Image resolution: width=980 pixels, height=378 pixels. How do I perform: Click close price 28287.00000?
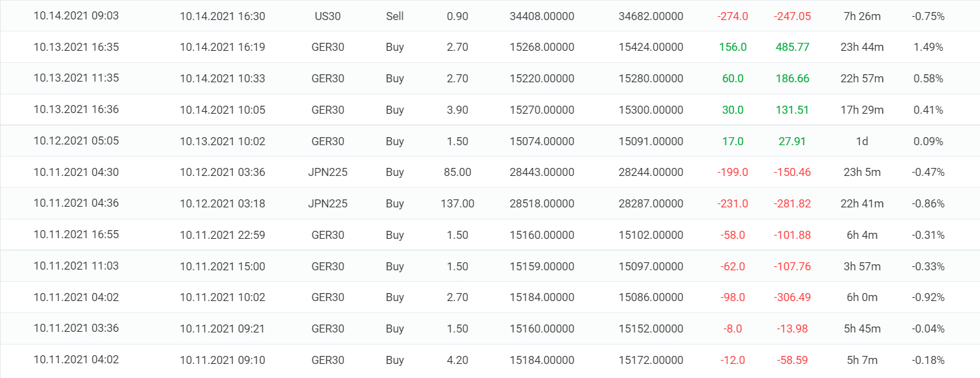coord(650,203)
